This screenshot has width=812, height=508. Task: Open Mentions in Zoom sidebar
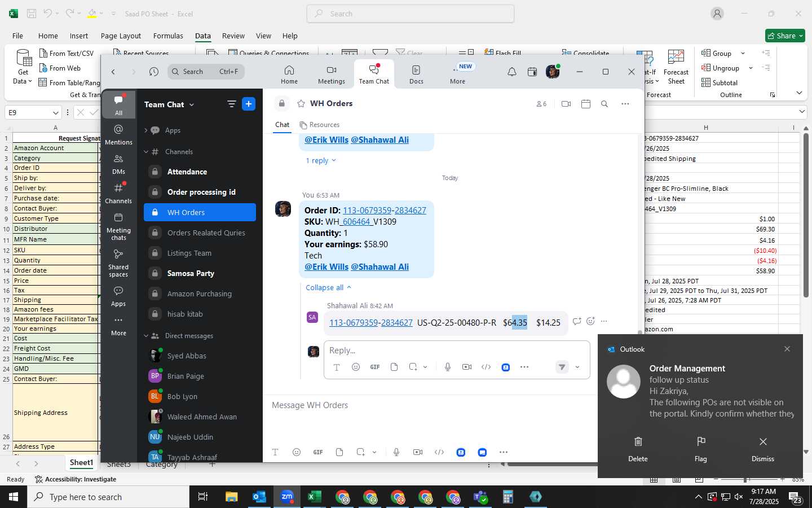tap(118, 134)
